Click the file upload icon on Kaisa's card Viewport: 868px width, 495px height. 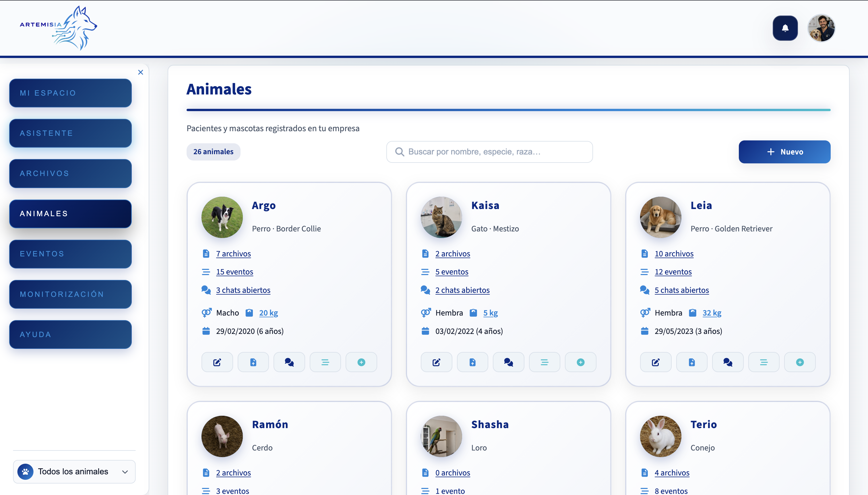point(472,362)
